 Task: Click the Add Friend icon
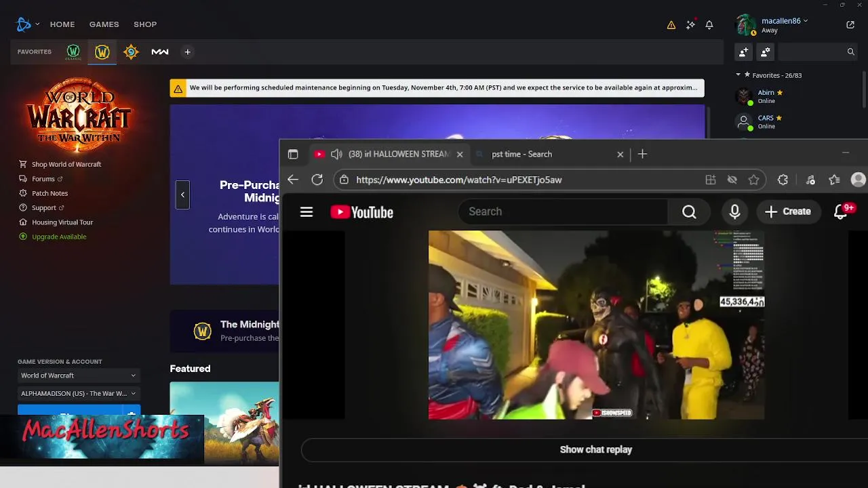tap(744, 52)
